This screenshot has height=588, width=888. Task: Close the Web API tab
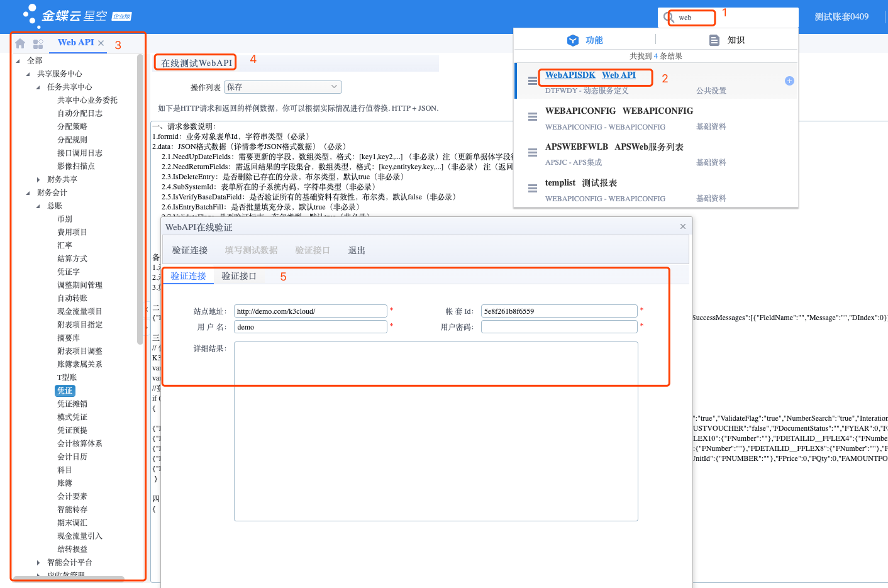[x=101, y=43]
